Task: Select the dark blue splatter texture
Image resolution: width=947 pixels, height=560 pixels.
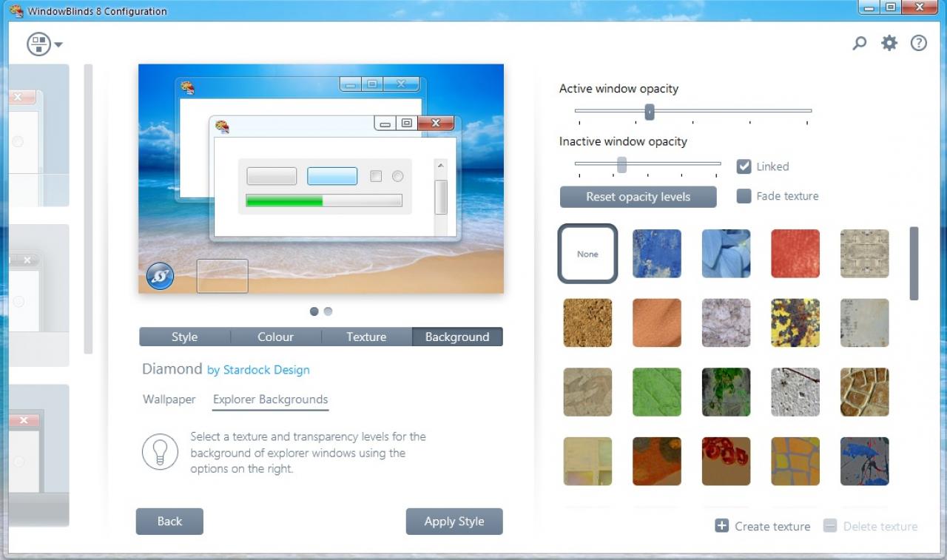Action: [865, 461]
